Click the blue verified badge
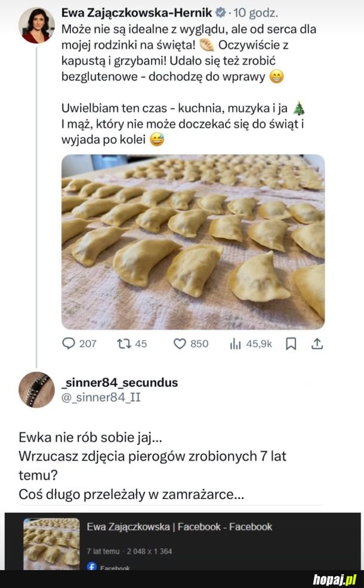This screenshot has height=588, width=364. (x=220, y=12)
